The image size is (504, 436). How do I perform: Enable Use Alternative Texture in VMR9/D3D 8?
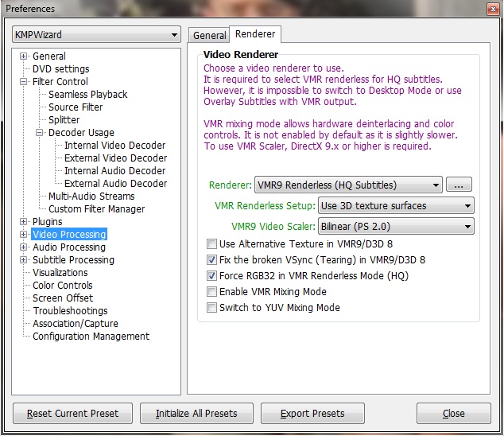(x=211, y=244)
